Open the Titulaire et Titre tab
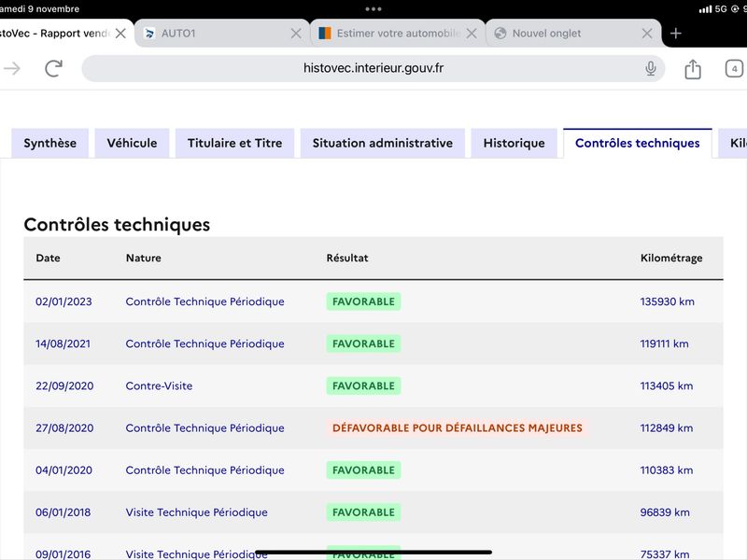This screenshot has width=747, height=560. (235, 143)
